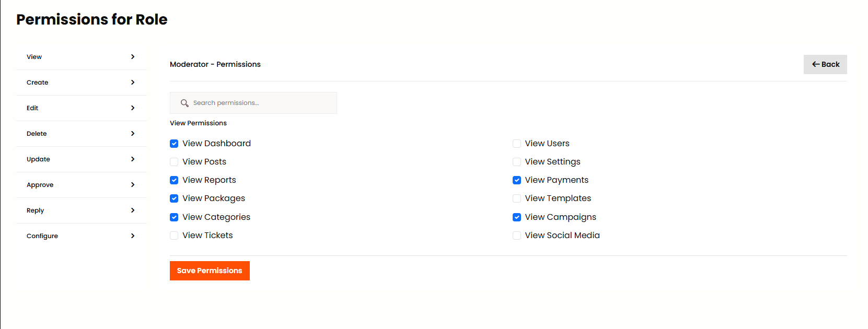Enable the View Posts permission
This screenshot has width=868, height=329.
pyautogui.click(x=173, y=162)
